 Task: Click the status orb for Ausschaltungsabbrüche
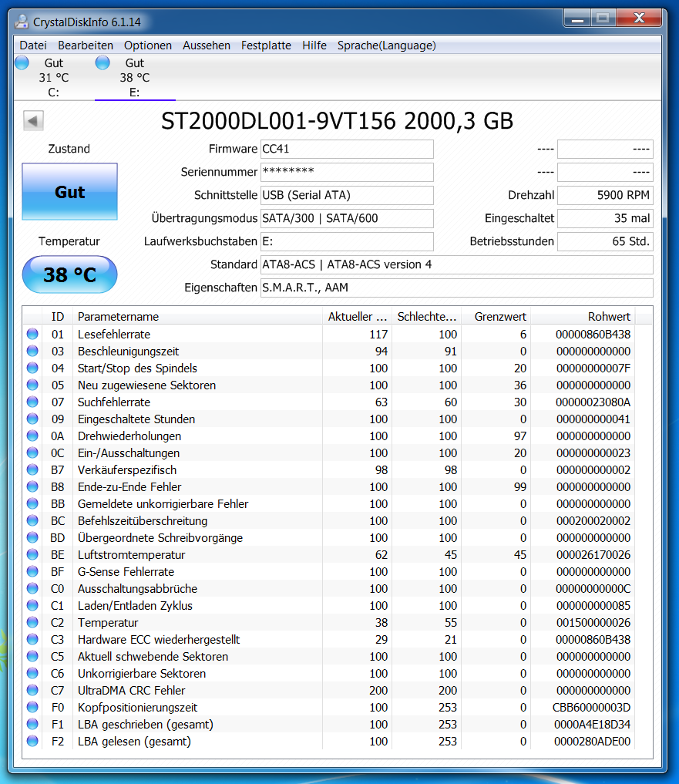(32, 589)
